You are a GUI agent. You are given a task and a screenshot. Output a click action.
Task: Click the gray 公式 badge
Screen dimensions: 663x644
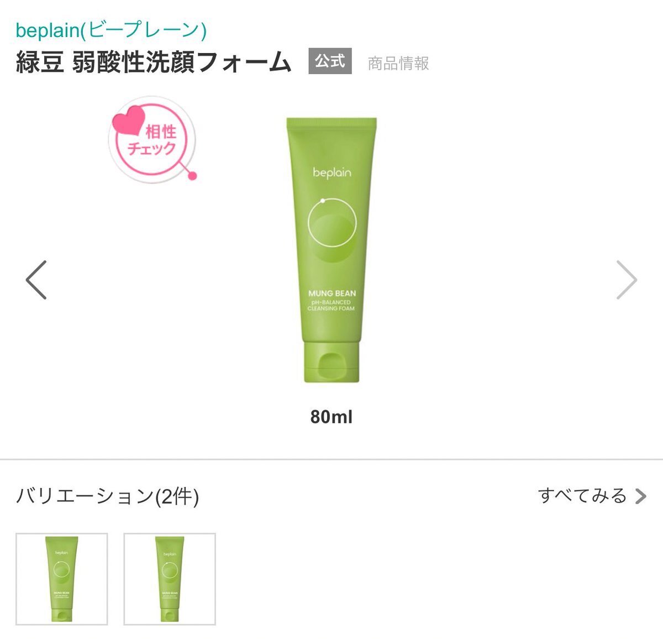pyautogui.click(x=330, y=61)
